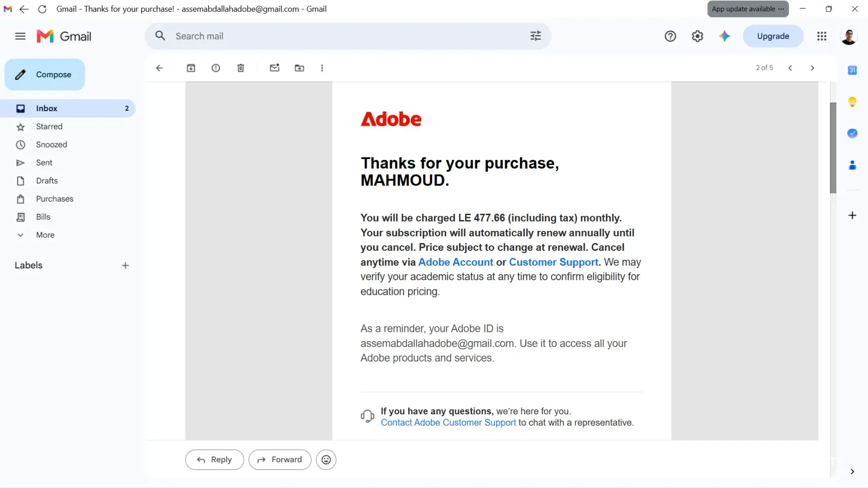Open the main menu hamburger icon

(20, 36)
